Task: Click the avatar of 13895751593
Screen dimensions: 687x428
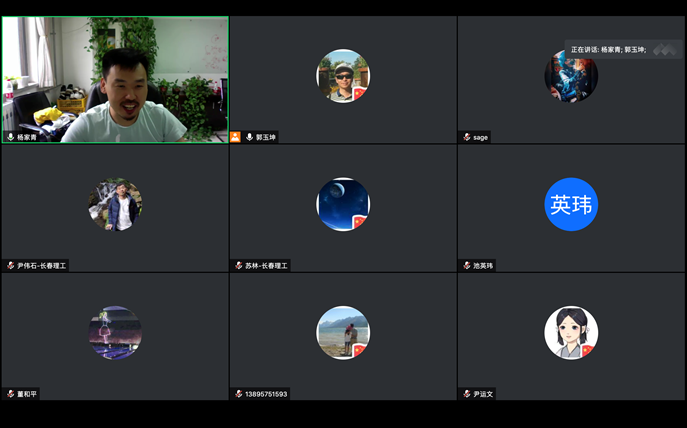Action: (343, 332)
